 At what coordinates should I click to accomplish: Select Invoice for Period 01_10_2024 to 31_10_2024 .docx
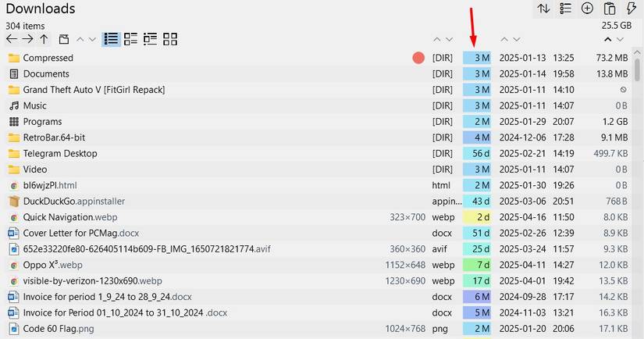pyautogui.click(x=125, y=312)
